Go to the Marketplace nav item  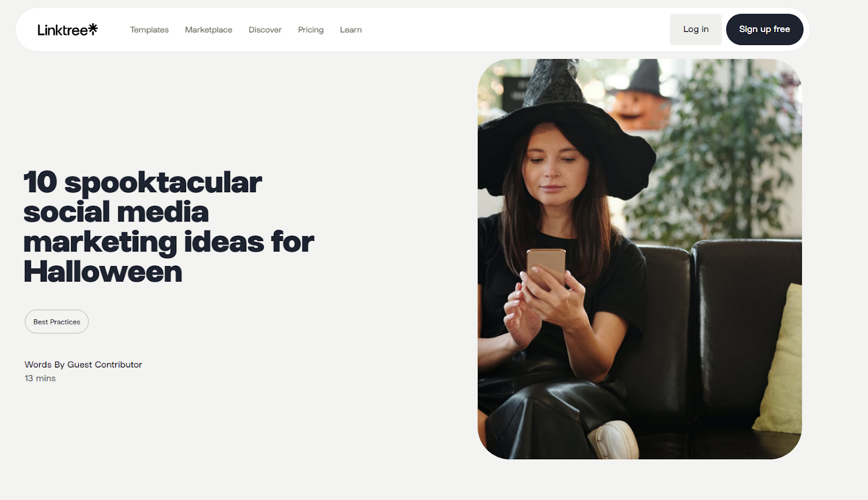(x=208, y=30)
